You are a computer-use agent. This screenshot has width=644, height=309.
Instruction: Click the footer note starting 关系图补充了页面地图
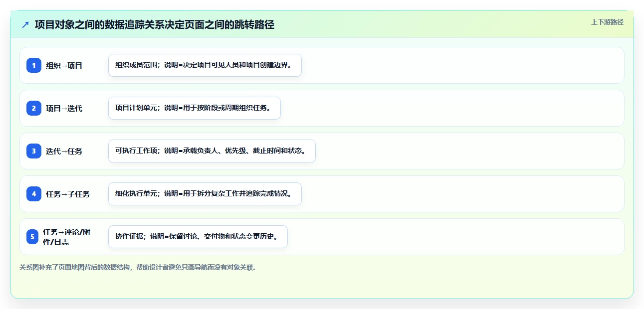(139, 267)
